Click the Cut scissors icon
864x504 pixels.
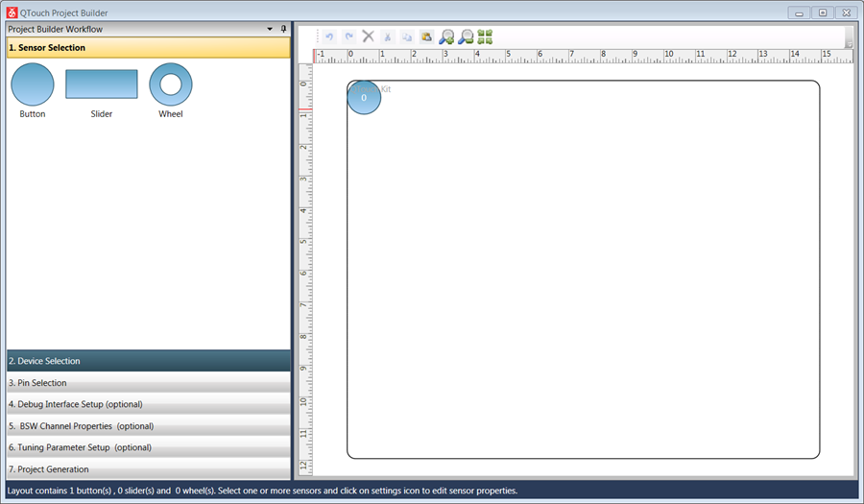388,36
